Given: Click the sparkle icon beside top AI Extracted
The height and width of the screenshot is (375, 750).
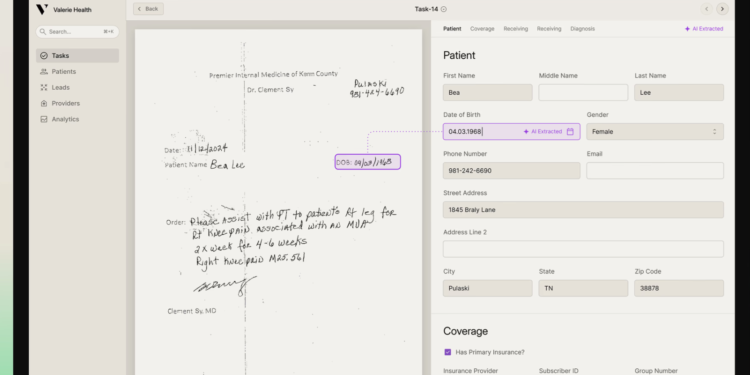Looking at the screenshot, I should [687, 29].
